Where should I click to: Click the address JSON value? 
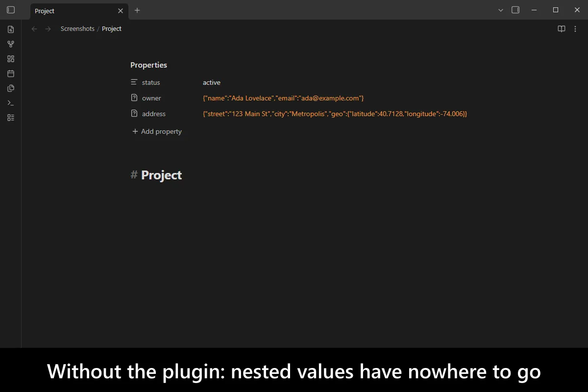pyautogui.click(x=335, y=114)
